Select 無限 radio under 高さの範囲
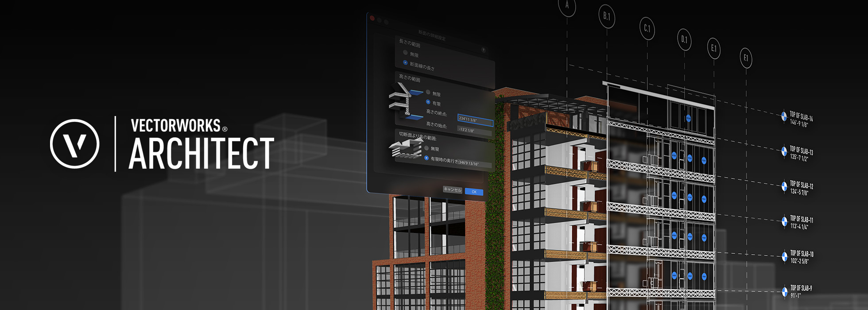 coord(428,93)
